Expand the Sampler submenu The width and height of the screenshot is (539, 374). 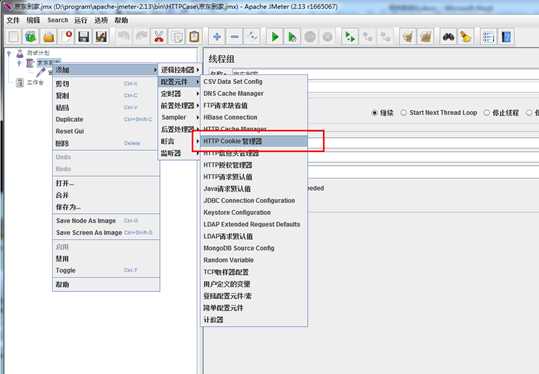(179, 117)
